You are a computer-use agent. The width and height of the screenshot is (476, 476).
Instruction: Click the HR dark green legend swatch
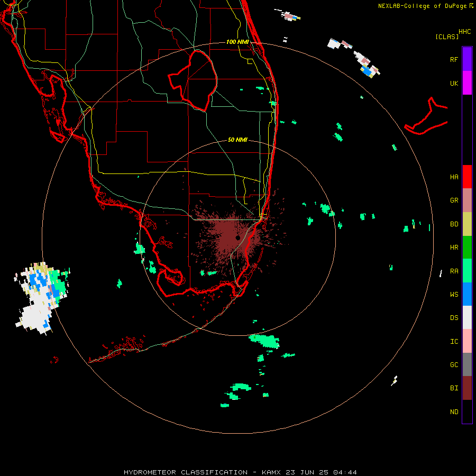pos(467,247)
